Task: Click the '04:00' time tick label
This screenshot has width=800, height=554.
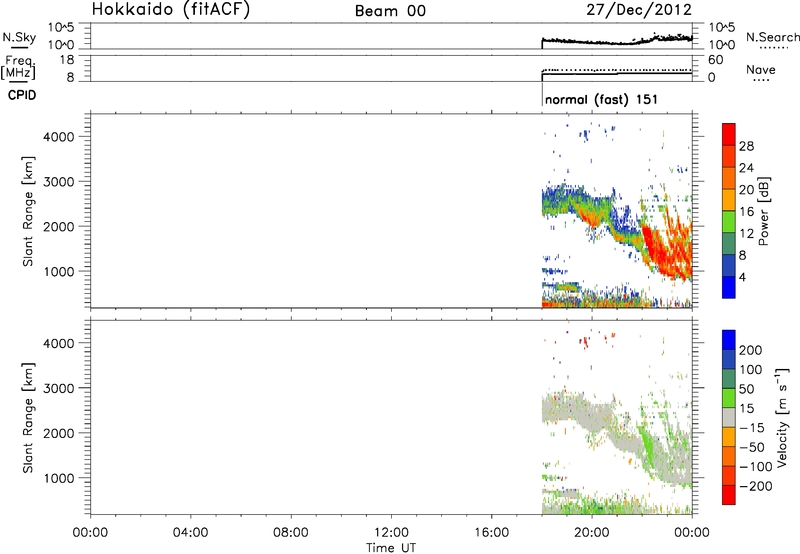Action: pyautogui.click(x=190, y=533)
